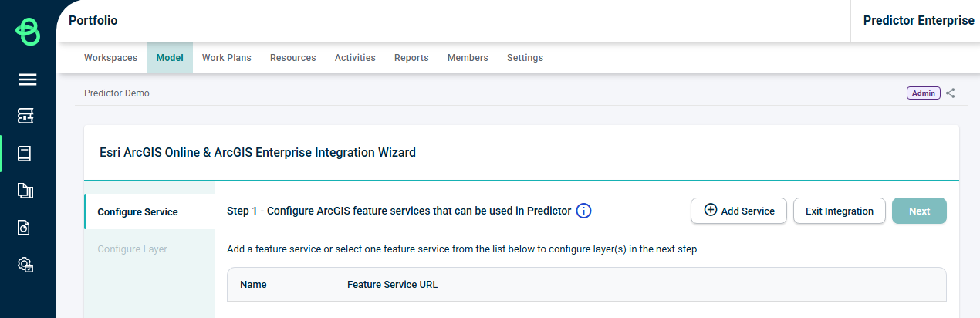
Task: Open the book sidebar icon
Action: (x=25, y=154)
